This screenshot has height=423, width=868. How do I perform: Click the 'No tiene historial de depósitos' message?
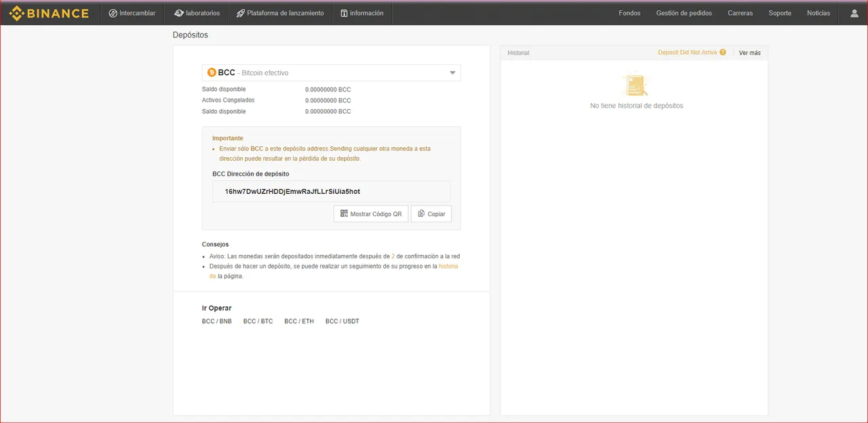coord(637,106)
